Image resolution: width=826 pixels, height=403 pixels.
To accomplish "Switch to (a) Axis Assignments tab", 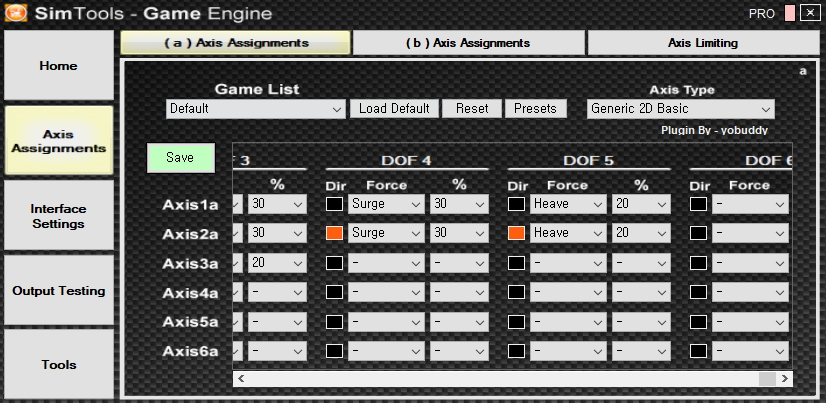I will 235,43.
